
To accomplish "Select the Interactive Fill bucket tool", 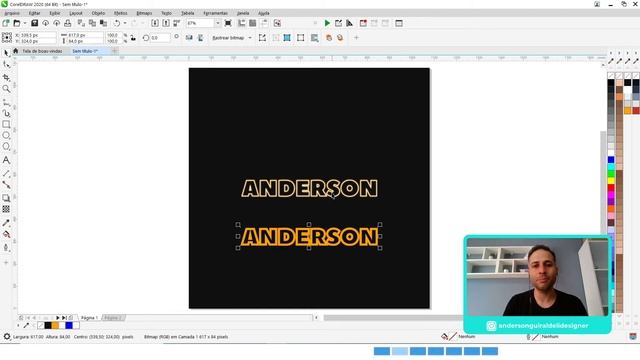I will coord(6,234).
